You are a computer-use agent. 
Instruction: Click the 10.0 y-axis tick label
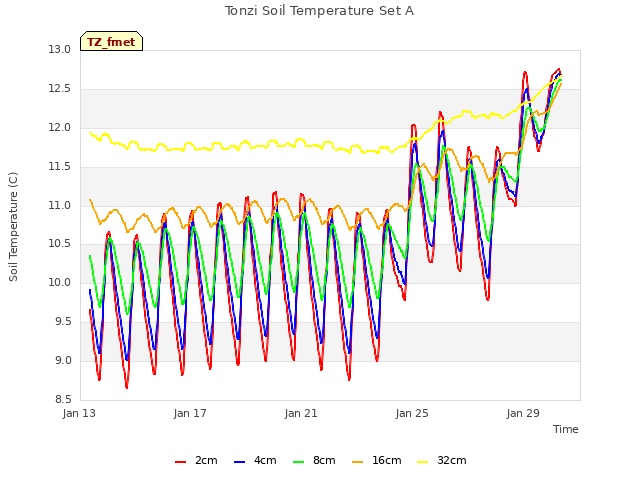[60, 282]
